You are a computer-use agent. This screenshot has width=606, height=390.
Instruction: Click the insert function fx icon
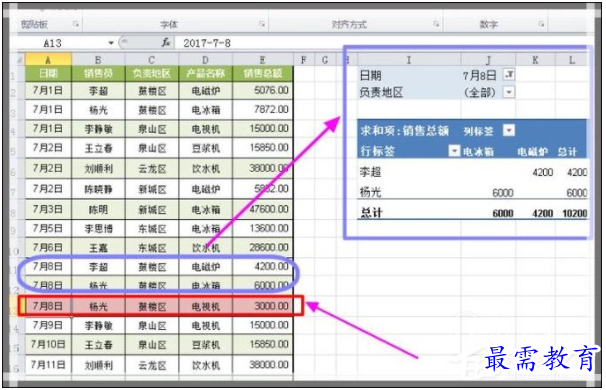click(166, 43)
